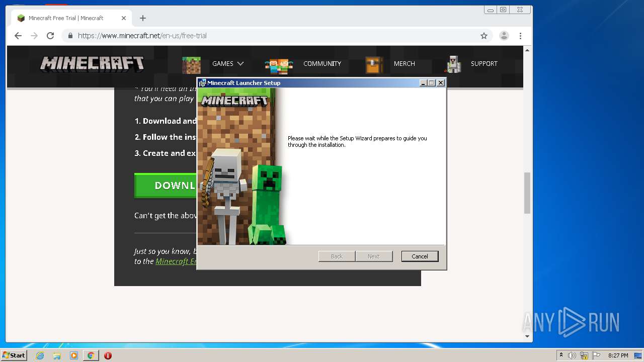The image size is (644, 362).
Task: Open the Games menu
Action: (x=223, y=64)
